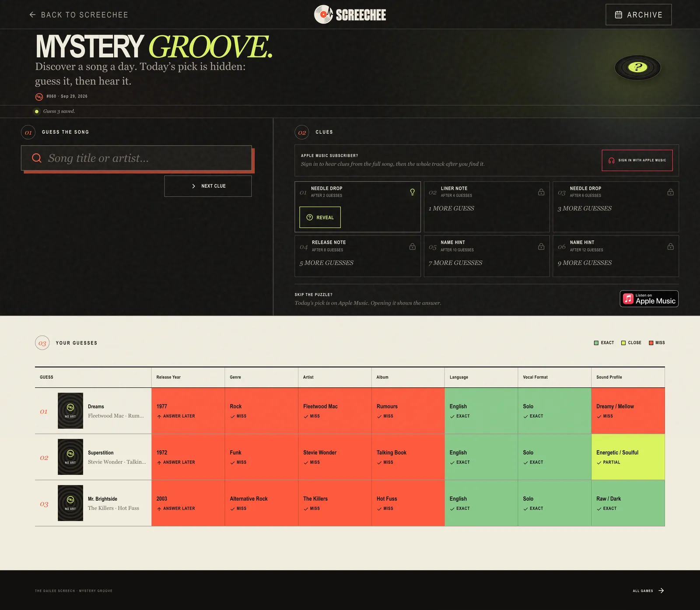The width and height of the screenshot is (700, 610).
Task: Open the All Games link
Action: tap(648, 591)
